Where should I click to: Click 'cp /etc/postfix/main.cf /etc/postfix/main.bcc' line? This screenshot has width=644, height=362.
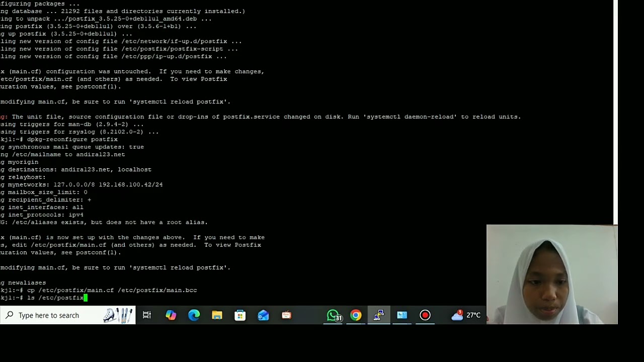[112, 290]
